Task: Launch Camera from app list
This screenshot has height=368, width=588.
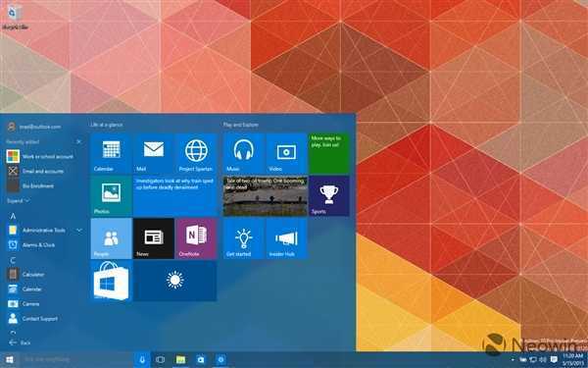Action: (x=24, y=304)
